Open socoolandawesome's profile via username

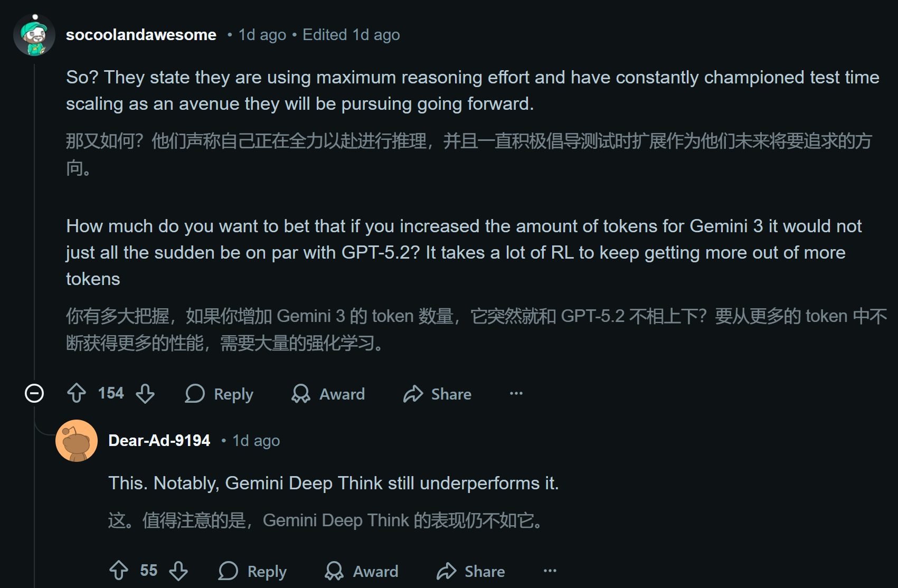pos(140,34)
